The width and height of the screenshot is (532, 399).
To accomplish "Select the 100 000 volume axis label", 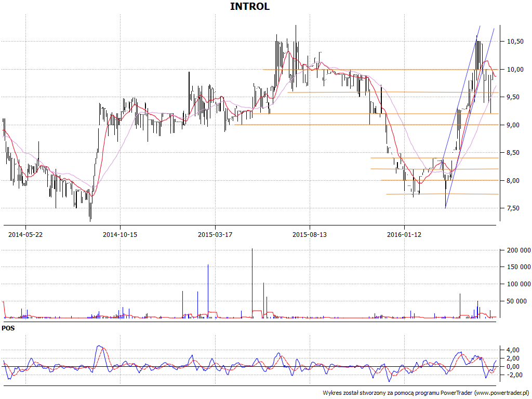I will (x=519, y=284).
